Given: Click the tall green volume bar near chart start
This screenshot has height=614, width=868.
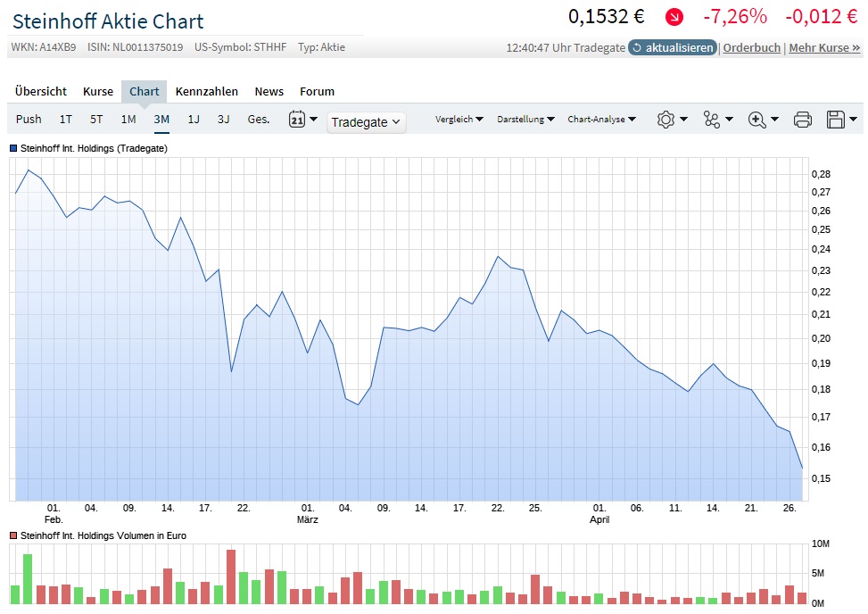Looking at the screenshot, I should click(x=28, y=578).
